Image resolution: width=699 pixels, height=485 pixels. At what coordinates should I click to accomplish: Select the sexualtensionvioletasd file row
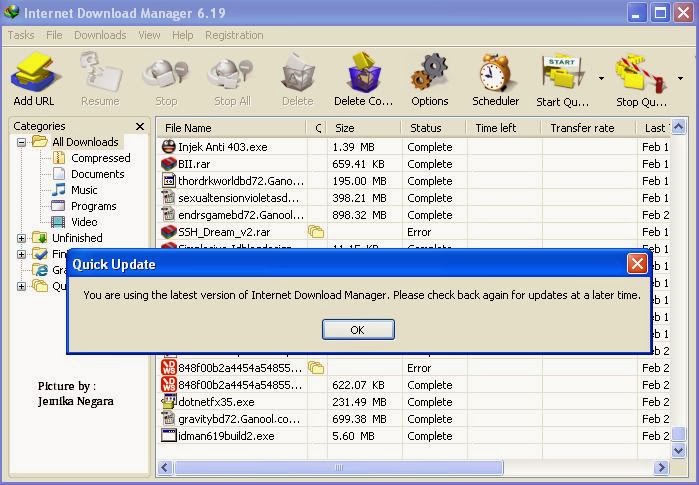[x=414, y=198]
